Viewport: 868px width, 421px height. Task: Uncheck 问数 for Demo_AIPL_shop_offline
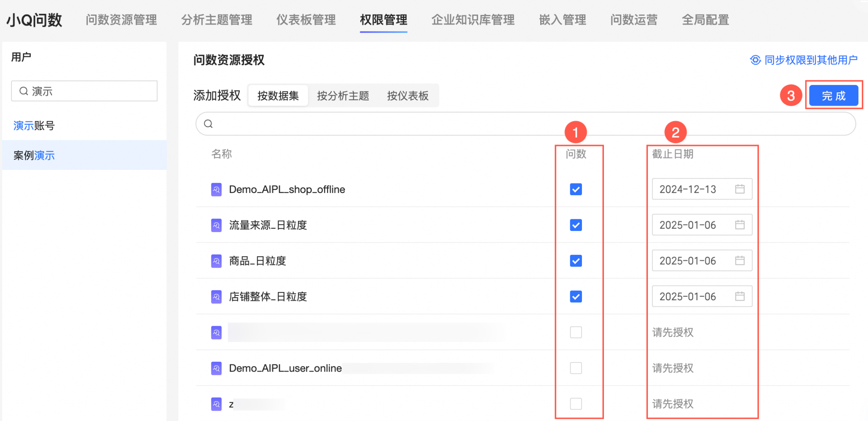tap(576, 190)
